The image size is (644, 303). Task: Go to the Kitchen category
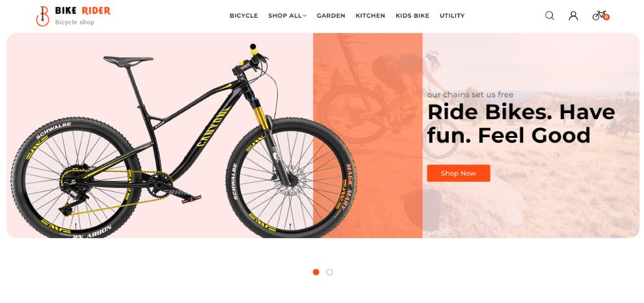point(370,16)
